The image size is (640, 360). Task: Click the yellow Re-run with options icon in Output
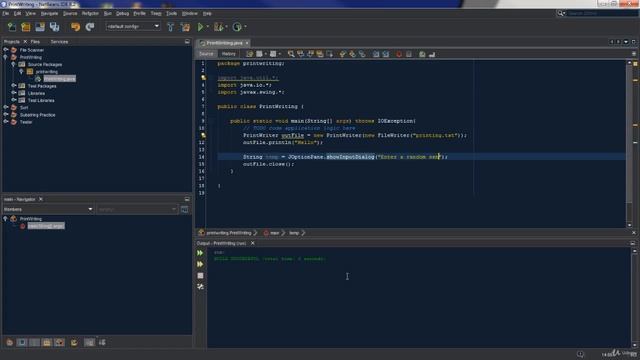tap(200, 264)
